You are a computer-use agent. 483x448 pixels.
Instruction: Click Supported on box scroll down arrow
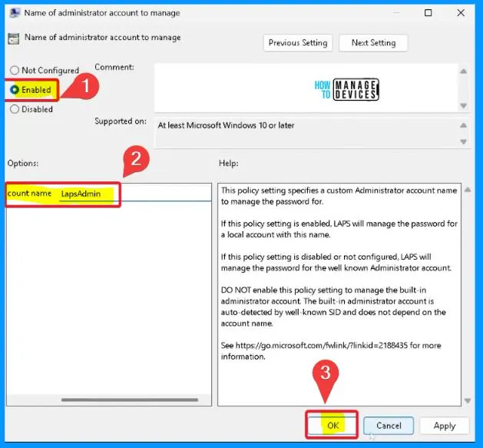(x=463, y=142)
